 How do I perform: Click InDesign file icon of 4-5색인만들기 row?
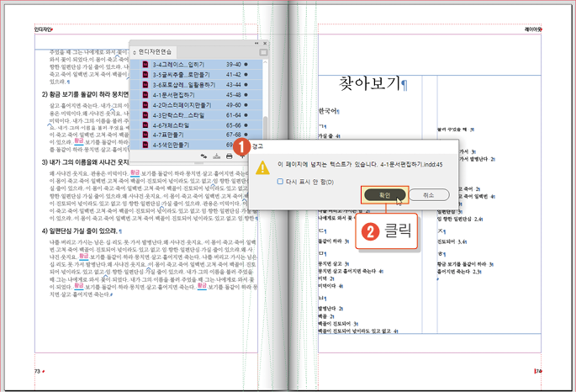pyautogui.click(x=145, y=145)
